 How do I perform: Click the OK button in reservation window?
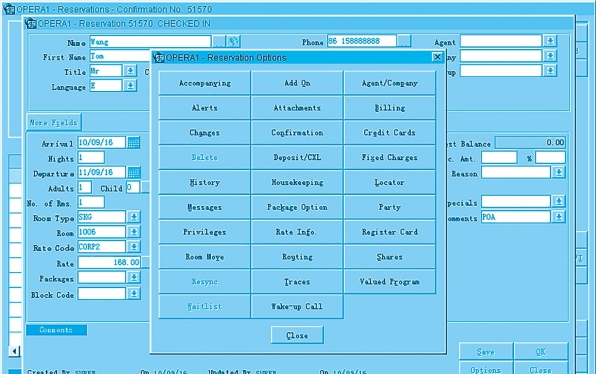[541, 352]
